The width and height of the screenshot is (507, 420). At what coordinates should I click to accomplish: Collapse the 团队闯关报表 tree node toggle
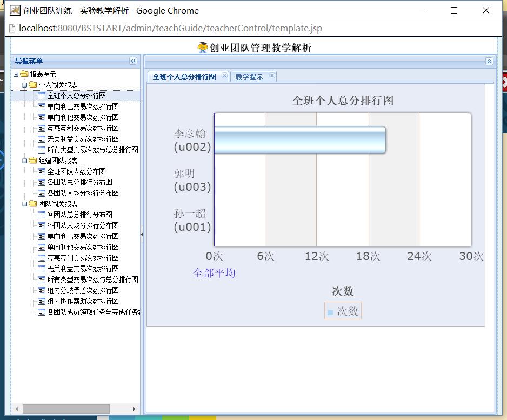point(24,204)
